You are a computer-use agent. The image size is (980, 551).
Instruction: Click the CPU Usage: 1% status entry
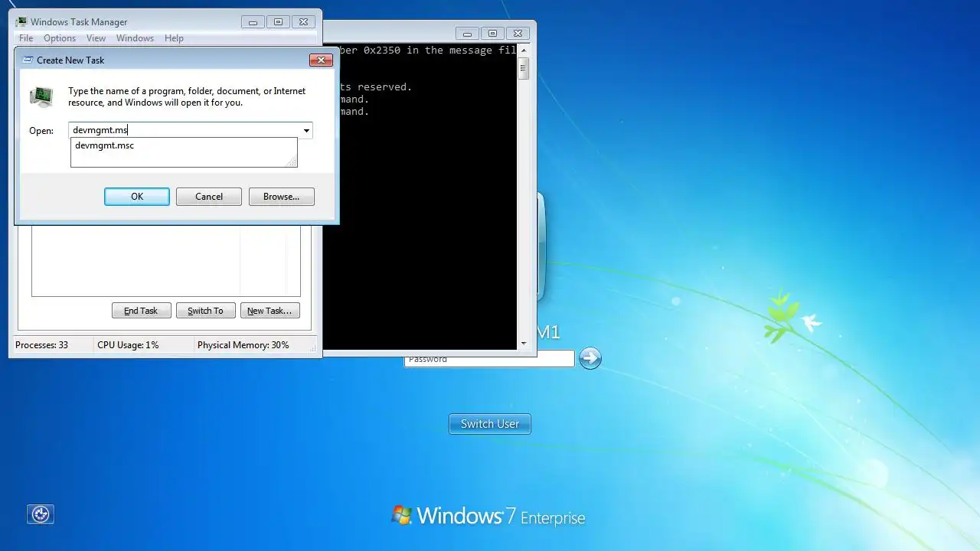128,345
